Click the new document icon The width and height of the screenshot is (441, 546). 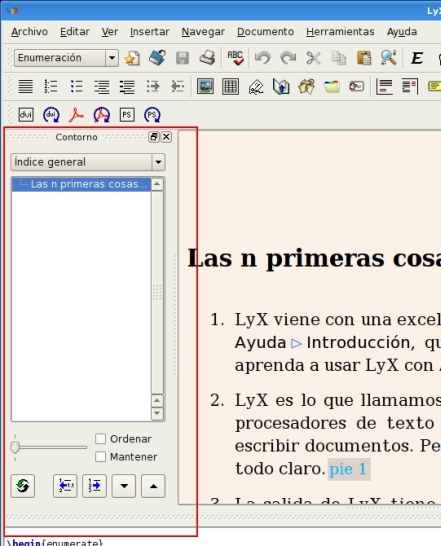[x=132, y=58]
